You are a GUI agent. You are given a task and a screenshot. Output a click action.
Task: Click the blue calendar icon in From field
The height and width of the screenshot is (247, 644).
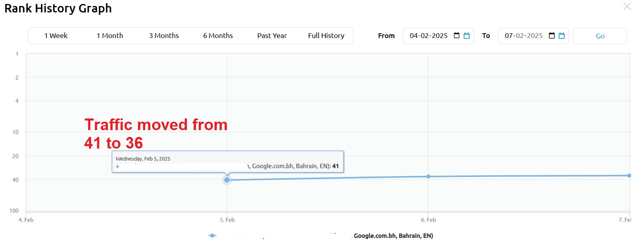[x=466, y=36]
